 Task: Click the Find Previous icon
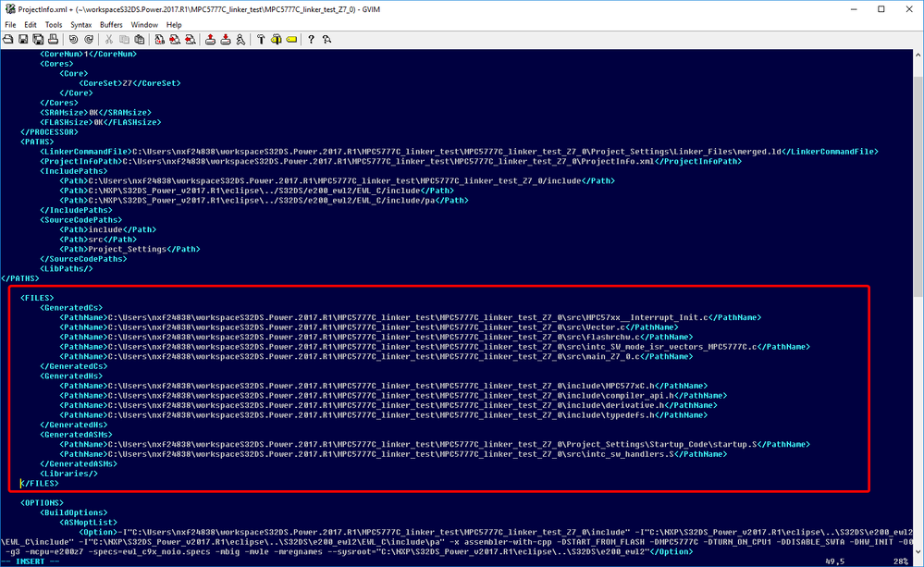click(191, 40)
